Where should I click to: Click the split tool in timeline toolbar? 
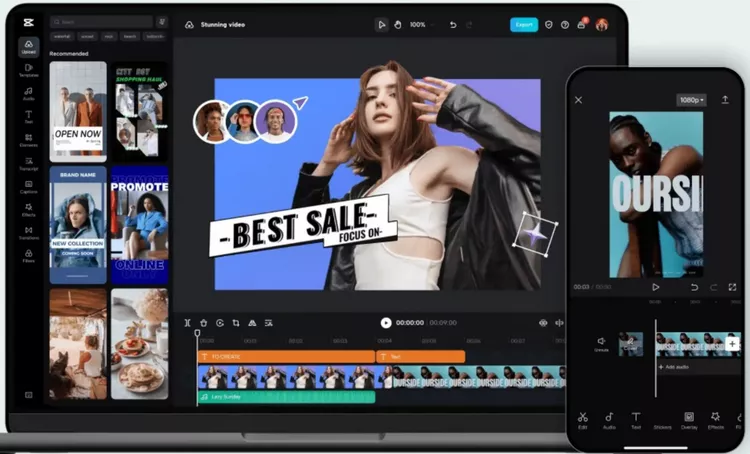(x=188, y=323)
